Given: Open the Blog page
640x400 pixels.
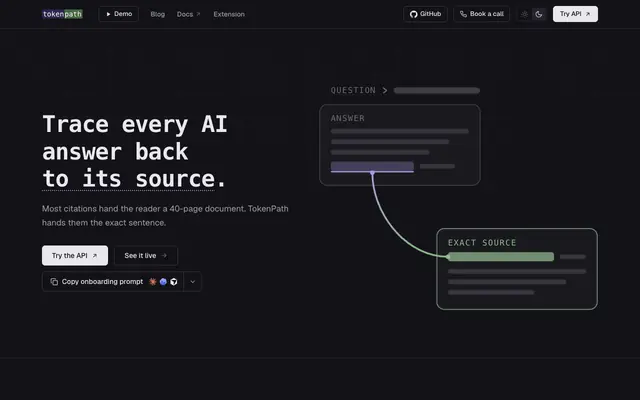Looking at the screenshot, I should [158, 14].
